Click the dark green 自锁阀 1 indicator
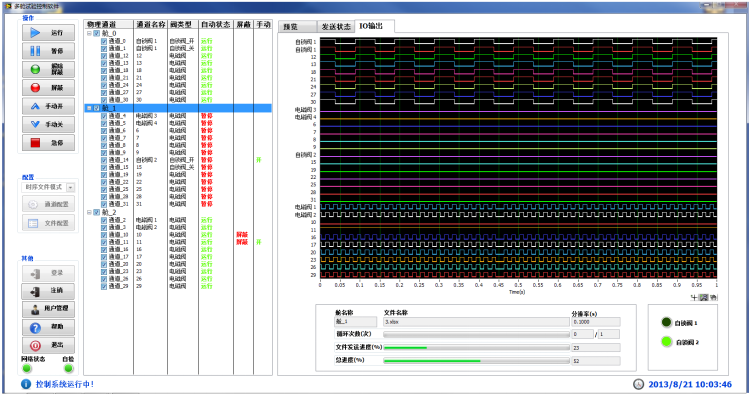This screenshot has width=753, height=398. (666, 322)
